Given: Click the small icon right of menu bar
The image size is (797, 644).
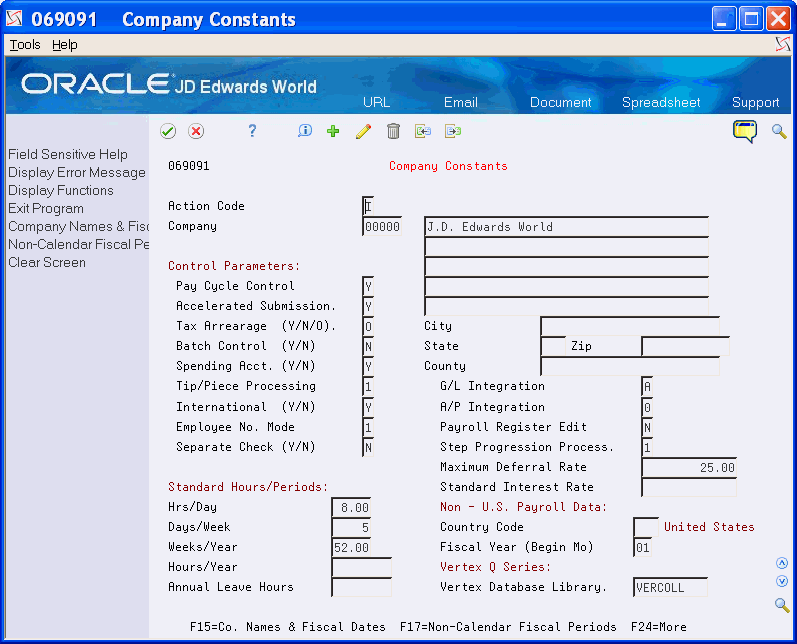Looking at the screenshot, I should [x=783, y=45].
